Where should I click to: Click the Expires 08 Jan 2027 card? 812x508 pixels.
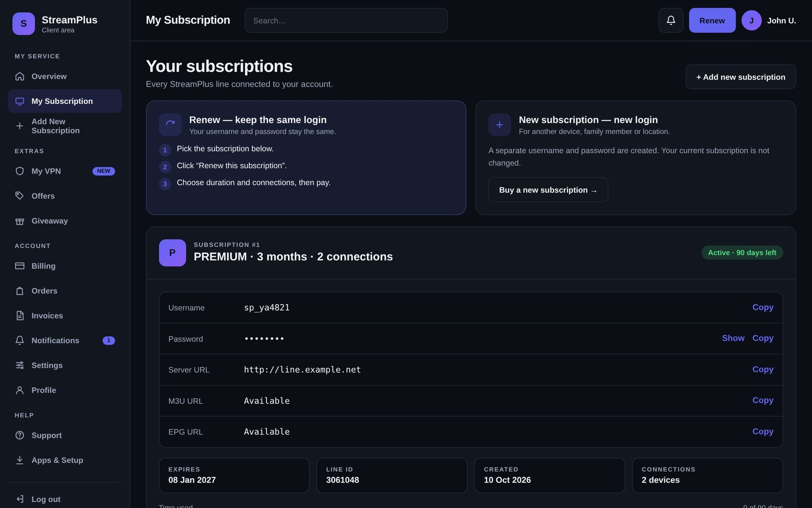(234, 475)
